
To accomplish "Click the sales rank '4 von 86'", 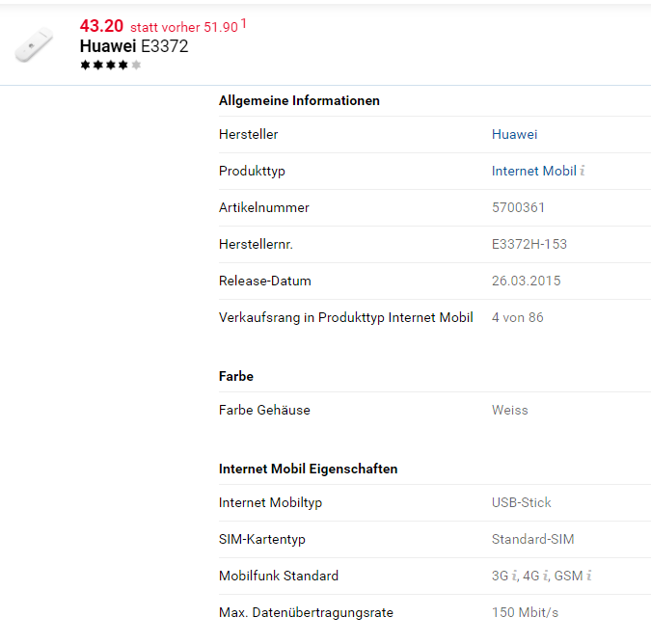I will click(x=517, y=318).
